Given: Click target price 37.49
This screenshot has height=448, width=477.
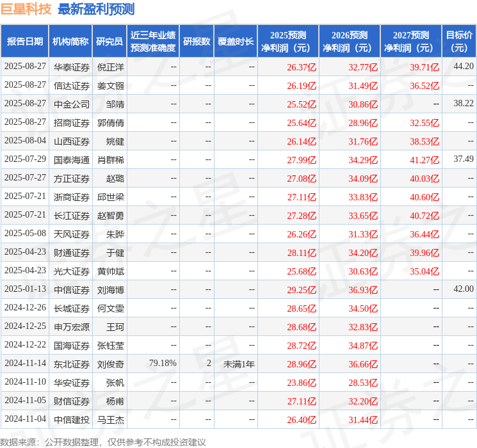Looking at the screenshot, I should 464,159.
